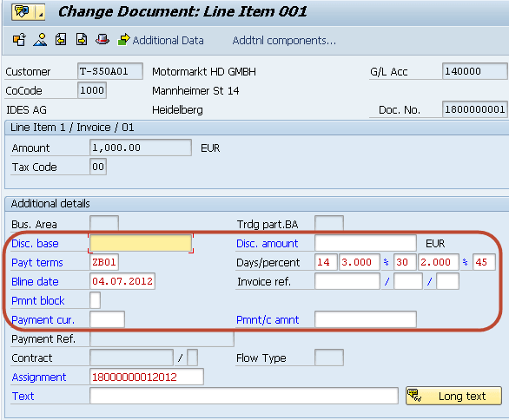This screenshot has width=509, height=420.
Task: Click the hat document overview icon
Action: (102, 40)
